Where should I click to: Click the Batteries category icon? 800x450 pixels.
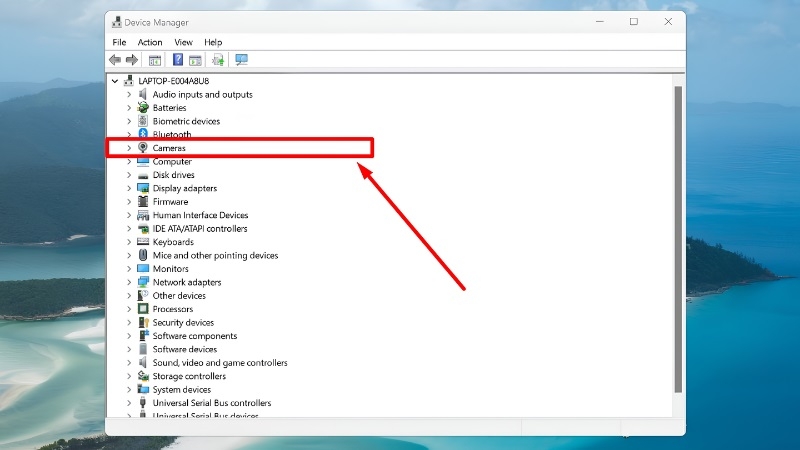click(143, 108)
